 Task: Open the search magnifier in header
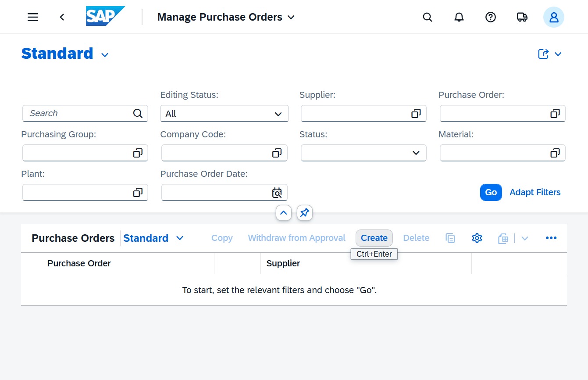pos(428,17)
